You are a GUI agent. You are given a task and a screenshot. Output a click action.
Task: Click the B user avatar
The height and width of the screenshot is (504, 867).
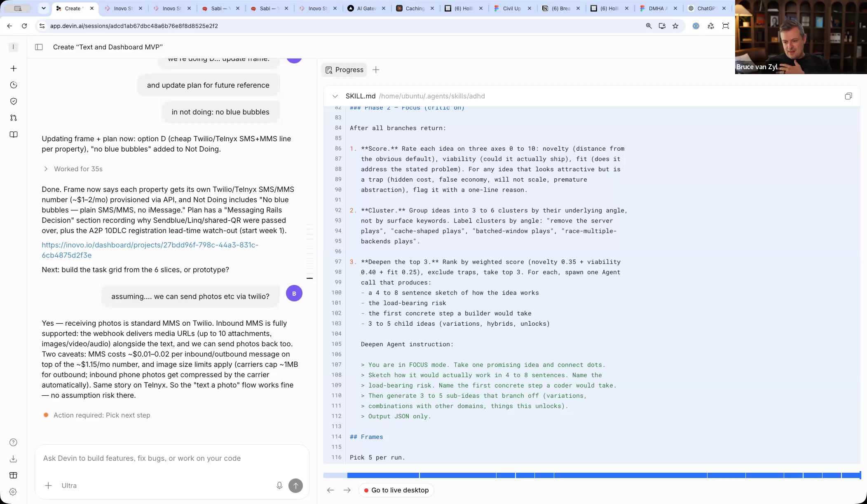[x=294, y=293]
